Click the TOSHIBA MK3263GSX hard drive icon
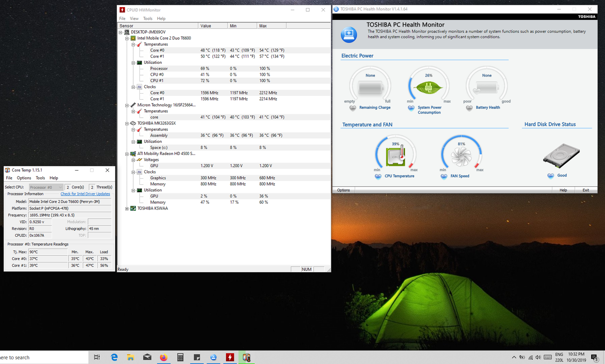Screen dimensions: 605x364 (133, 123)
